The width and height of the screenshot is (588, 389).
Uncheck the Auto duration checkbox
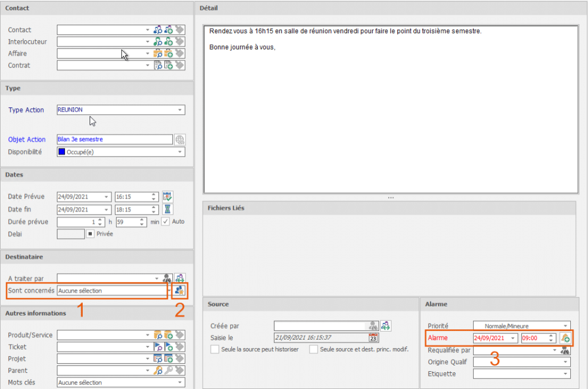165,221
